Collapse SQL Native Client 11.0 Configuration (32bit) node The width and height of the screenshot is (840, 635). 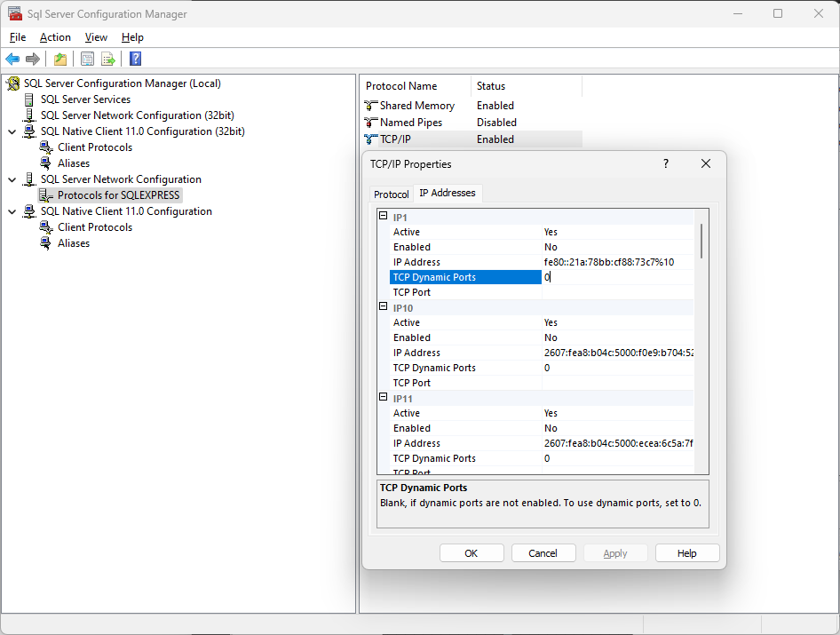(x=12, y=131)
